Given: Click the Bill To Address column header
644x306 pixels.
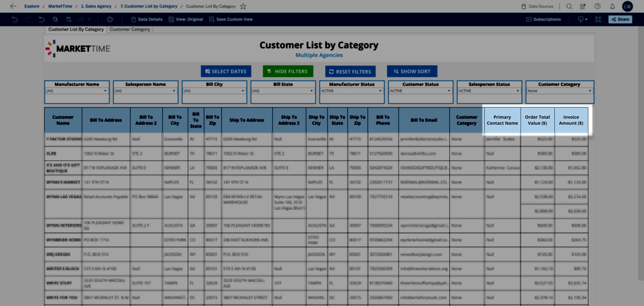Looking at the screenshot, I should pos(106,120).
